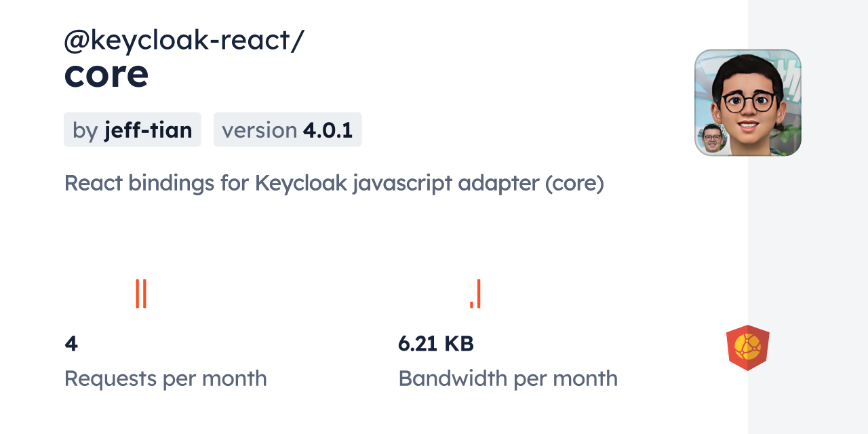Click the glasses on the avatar face
The height and width of the screenshot is (434, 868).
[x=748, y=102]
